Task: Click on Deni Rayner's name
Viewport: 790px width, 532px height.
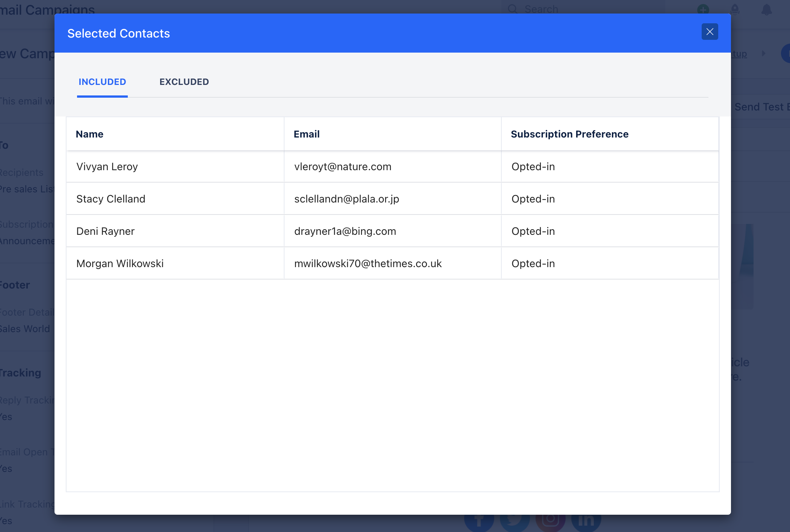Action: pyautogui.click(x=106, y=231)
